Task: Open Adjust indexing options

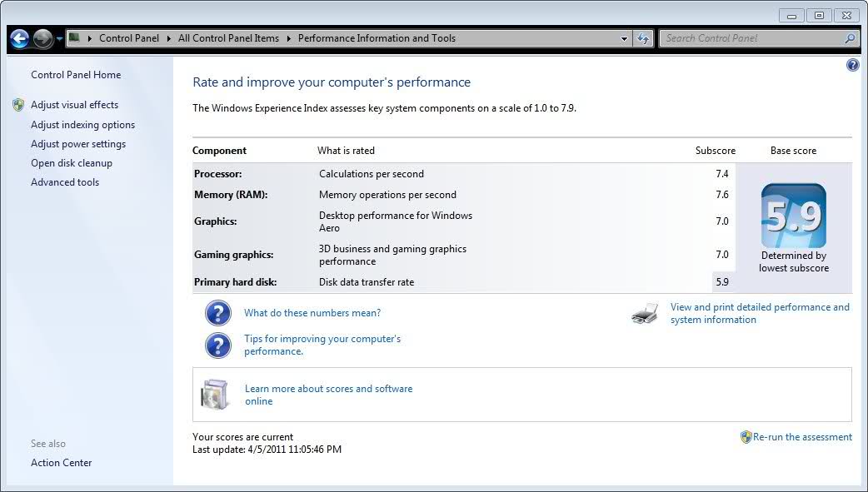Action: pos(83,125)
